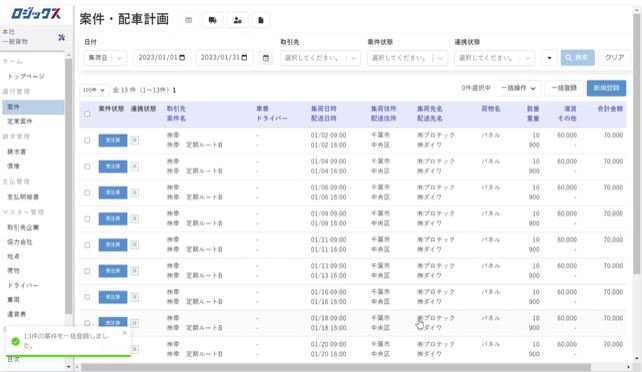Check the row dated 01/09 09:00
The height and width of the screenshot is (372, 642).
tap(87, 219)
